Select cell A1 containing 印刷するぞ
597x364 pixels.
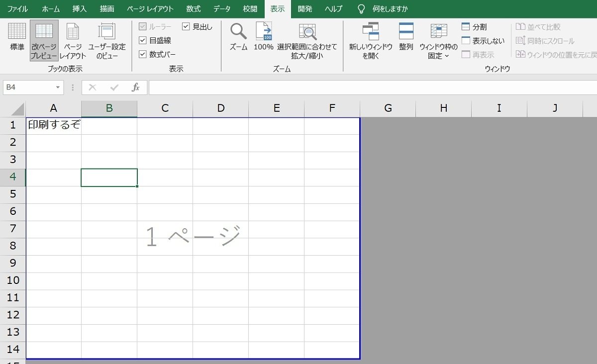tap(53, 125)
